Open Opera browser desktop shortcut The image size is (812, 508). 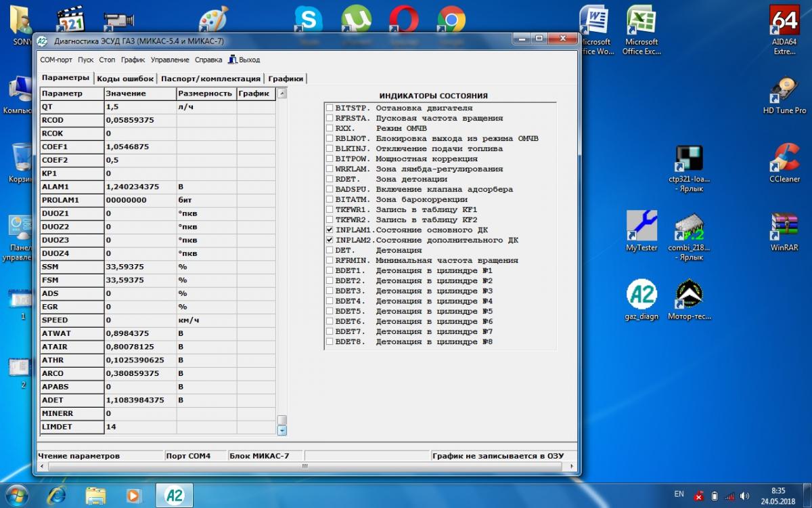403,19
